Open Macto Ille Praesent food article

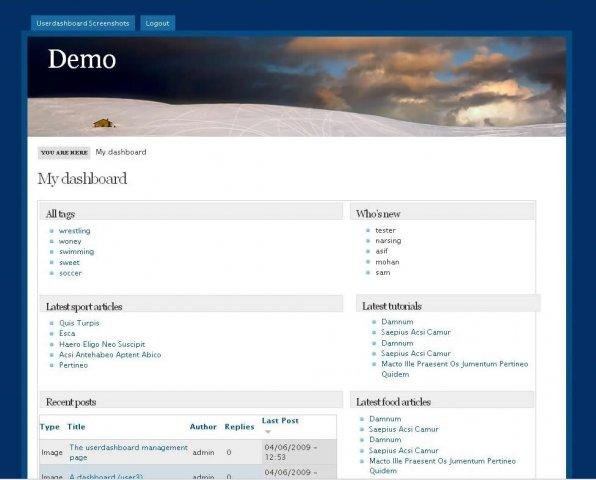pyautogui.click(x=442, y=466)
